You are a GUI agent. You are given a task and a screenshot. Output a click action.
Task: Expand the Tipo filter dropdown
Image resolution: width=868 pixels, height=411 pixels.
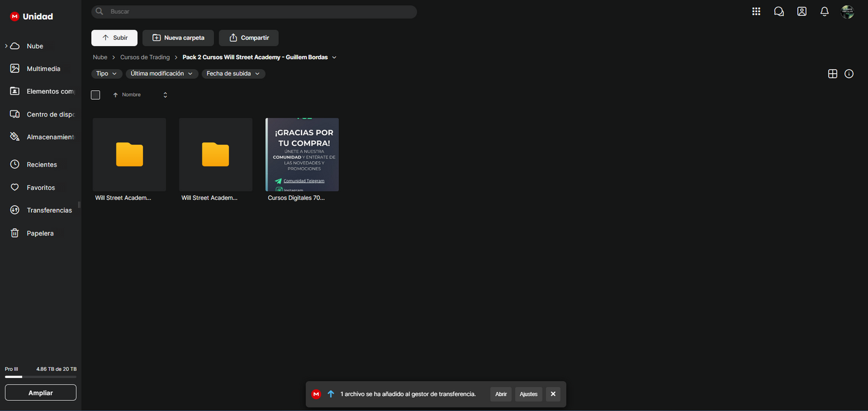(x=106, y=74)
